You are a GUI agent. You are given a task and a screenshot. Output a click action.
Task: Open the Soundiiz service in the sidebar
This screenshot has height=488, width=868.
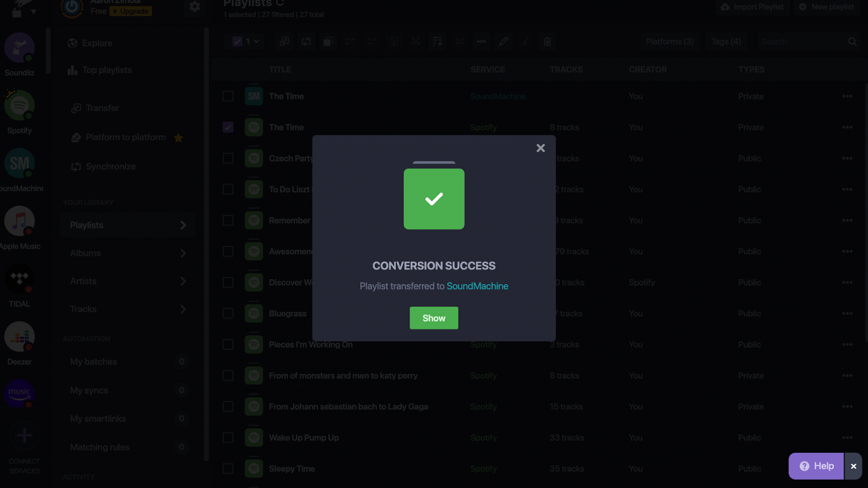[x=20, y=48]
